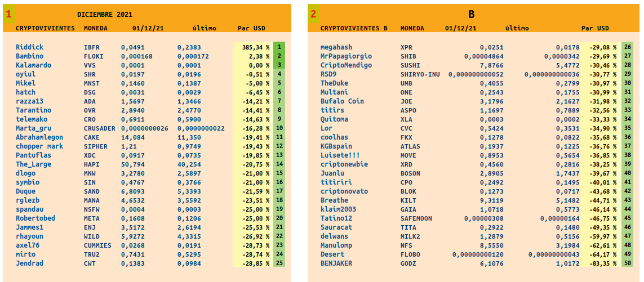This screenshot has height=282, width=644.
Task: Select the DICIEMBRE 2021 title
Action: pyautogui.click(x=105, y=15)
